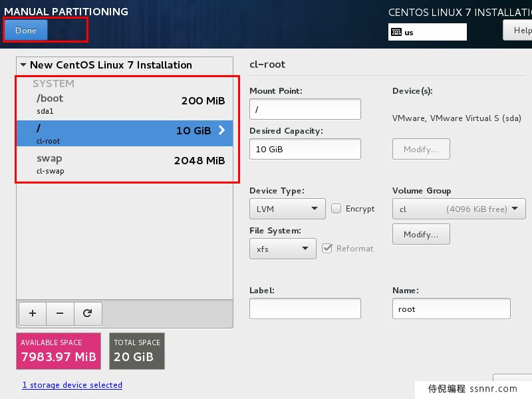This screenshot has width=532, height=399.
Task: Click Modify button under Device(s)
Action: [421, 149]
